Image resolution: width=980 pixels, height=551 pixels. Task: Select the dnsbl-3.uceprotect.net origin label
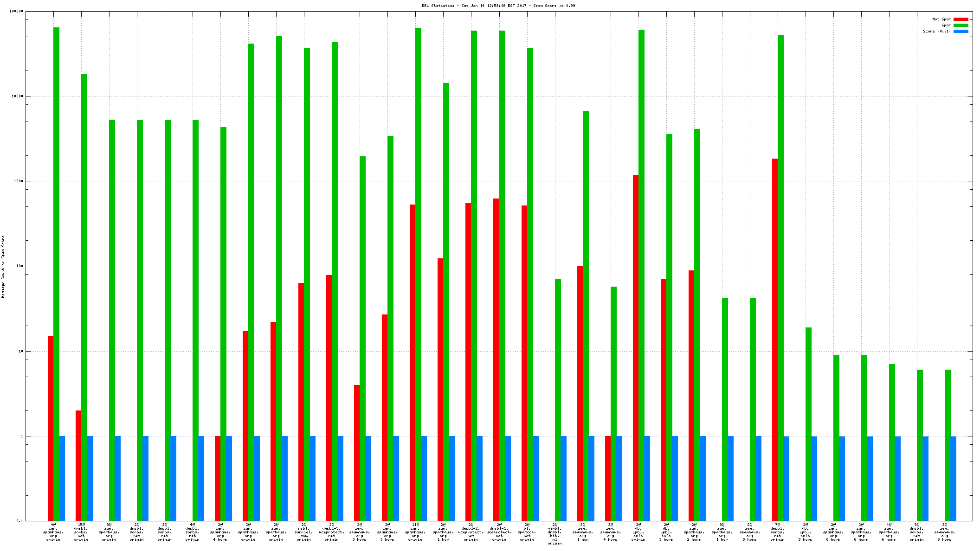pyautogui.click(x=332, y=532)
